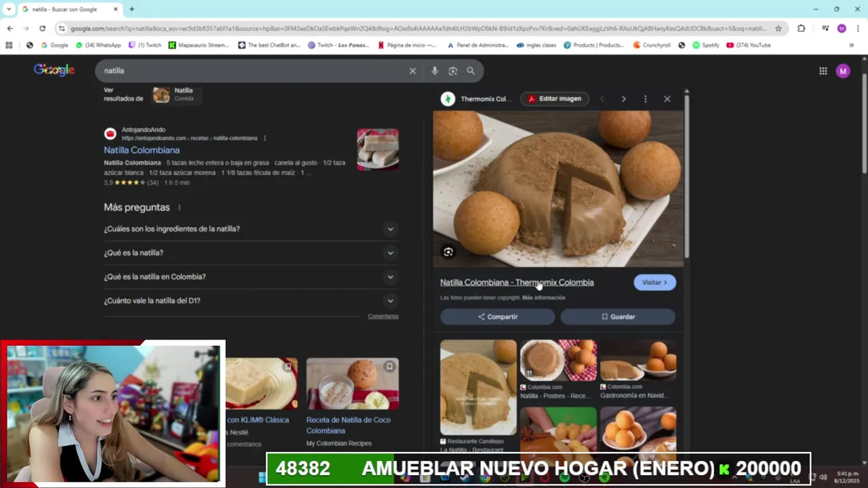Go to next image with the right arrow

click(x=624, y=99)
